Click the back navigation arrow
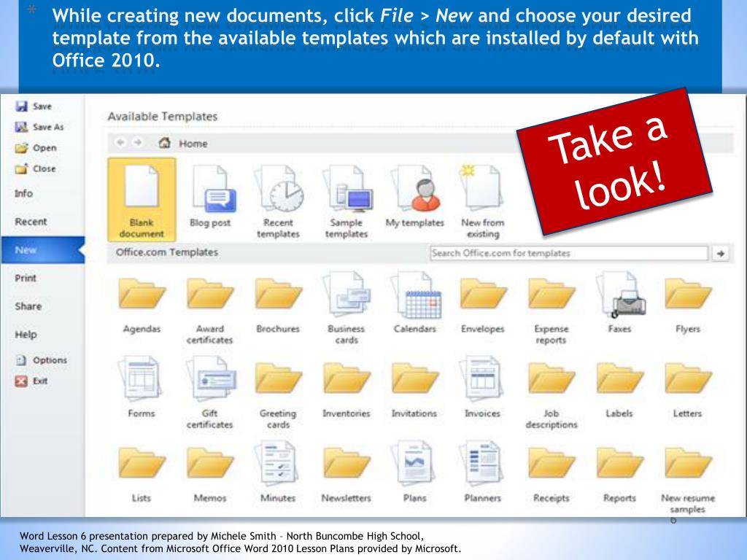This screenshot has height=560, width=747. tap(120, 142)
